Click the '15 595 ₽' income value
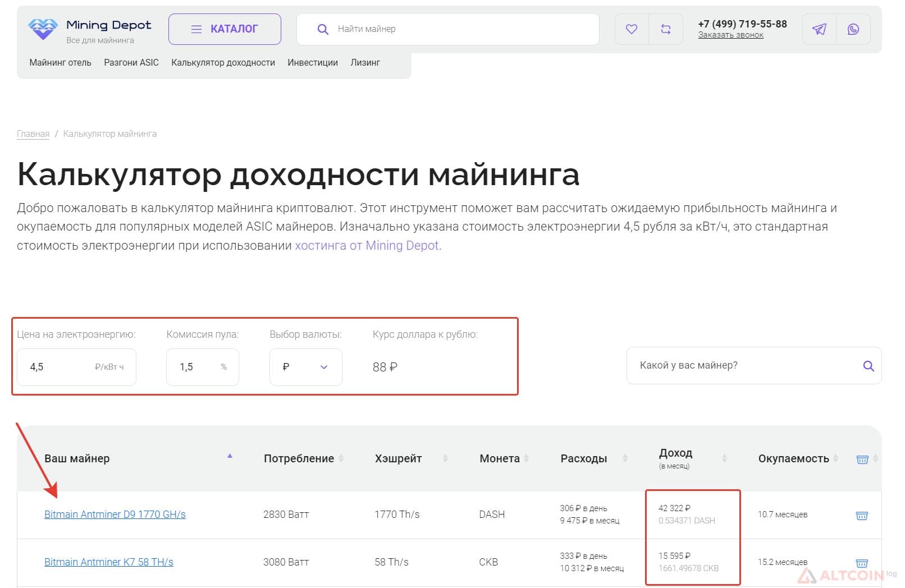The height and width of the screenshot is (588, 905). tap(674, 556)
